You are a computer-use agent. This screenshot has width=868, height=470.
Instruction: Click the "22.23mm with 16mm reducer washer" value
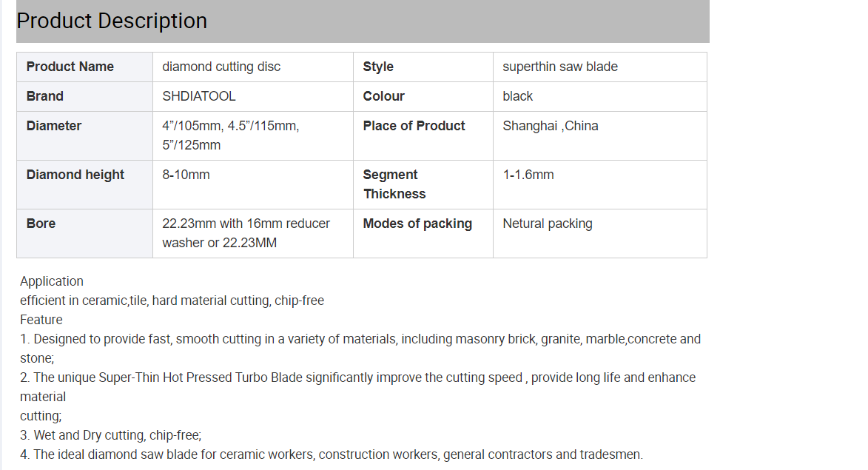[x=246, y=233]
